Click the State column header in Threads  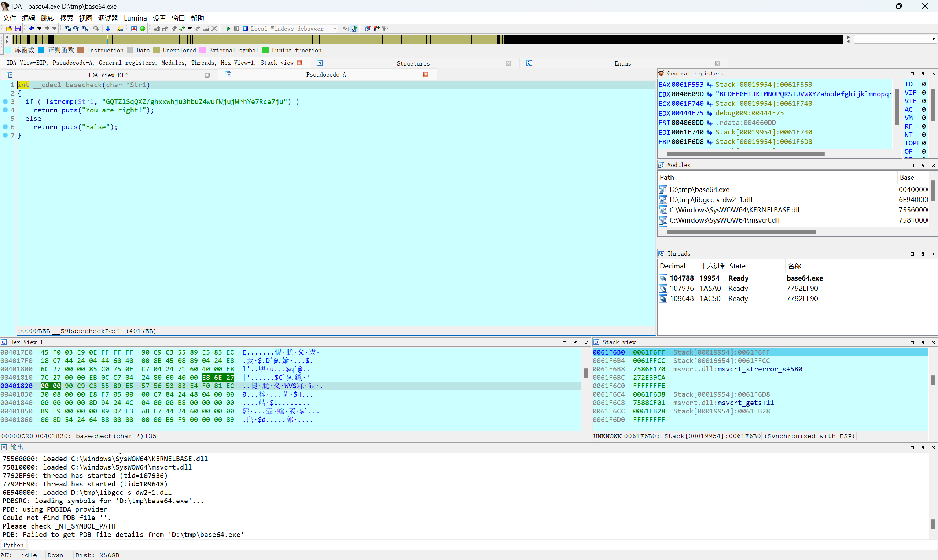pos(756,266)
